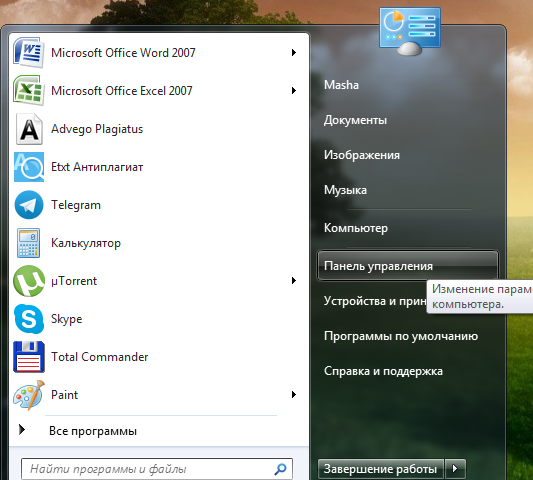Expand Excel 2007 recent files arrow

pyautogui.click(x=294, y=90)
